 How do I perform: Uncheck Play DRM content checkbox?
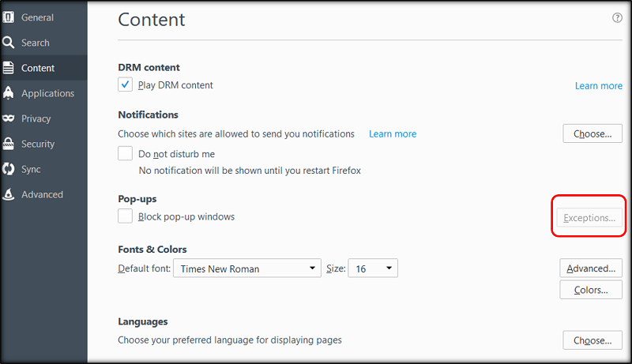click(126, 85)
